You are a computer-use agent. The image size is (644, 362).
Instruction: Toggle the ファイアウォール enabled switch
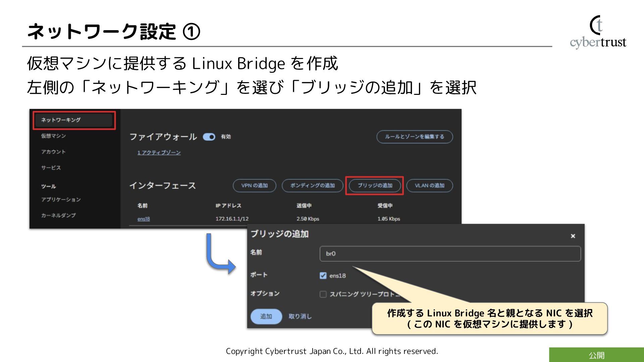point(209,137)
